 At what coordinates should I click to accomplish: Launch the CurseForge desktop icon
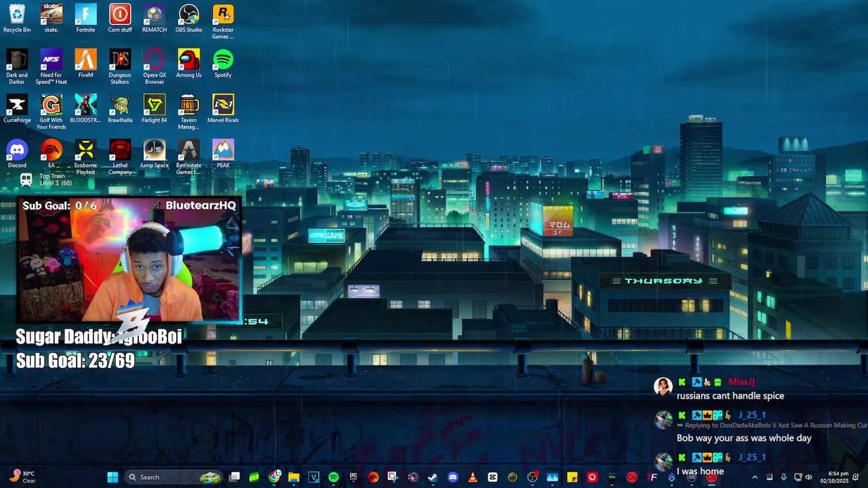[17, 108]
